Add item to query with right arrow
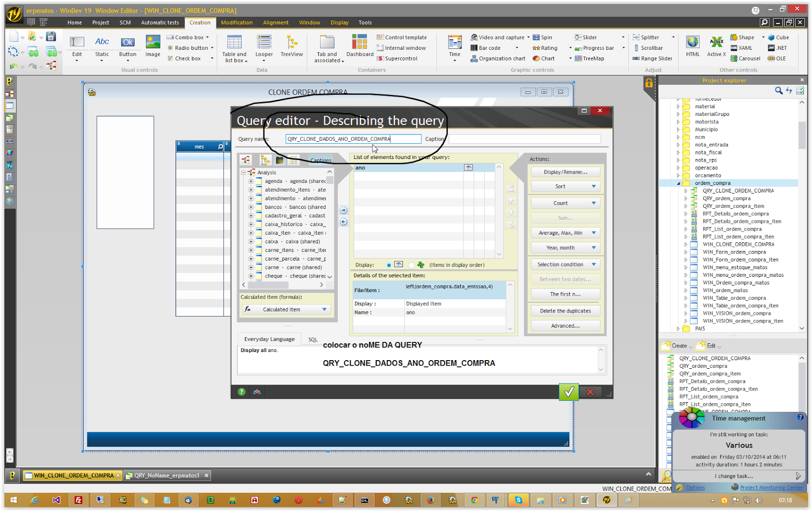Image resolution: width=812 pixels, height=511 pixels. [344, 210]
